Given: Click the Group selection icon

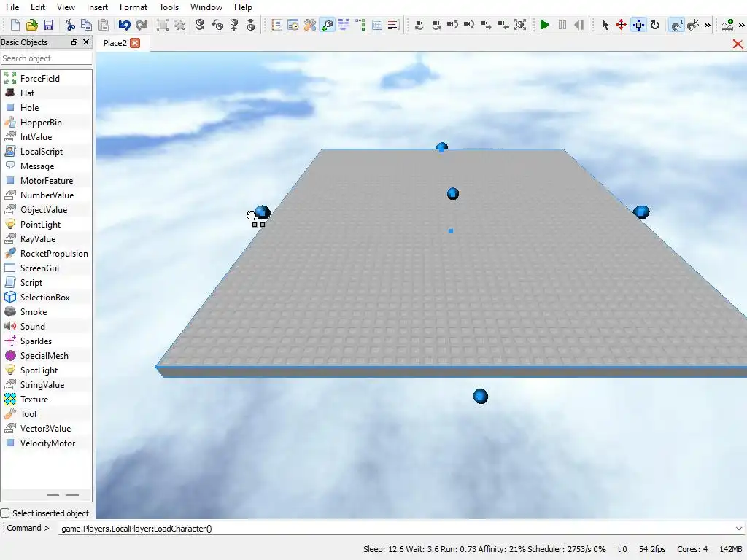Looking at the screenshot, I should tap(163, 25).
